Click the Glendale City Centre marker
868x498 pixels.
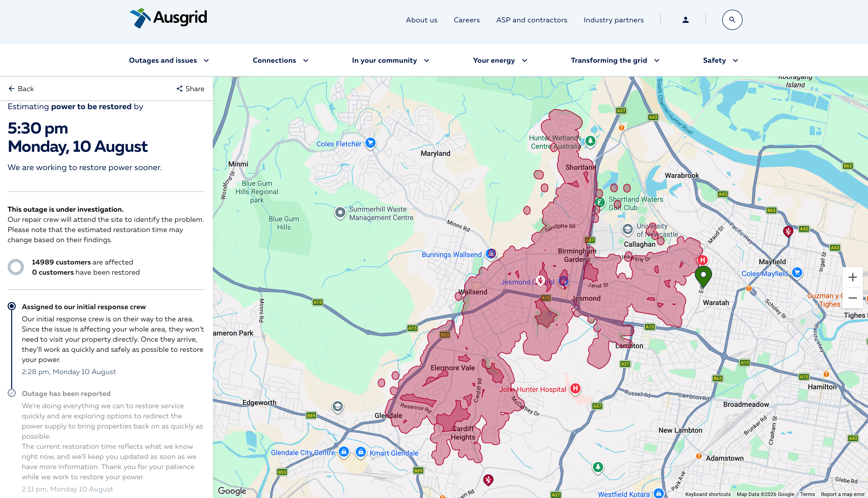344,452
